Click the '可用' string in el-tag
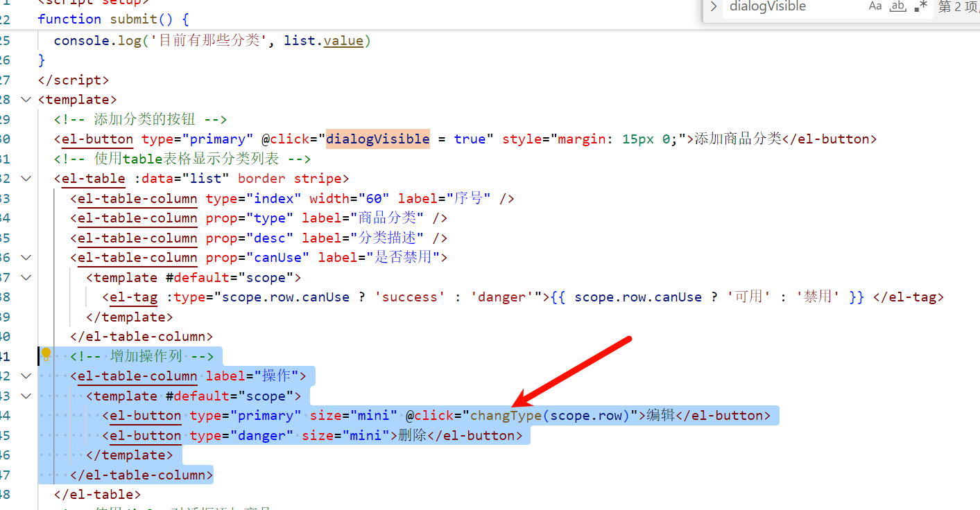Image resolution: width=980 pixels, height=510 pixels. (x=748, y=297)
